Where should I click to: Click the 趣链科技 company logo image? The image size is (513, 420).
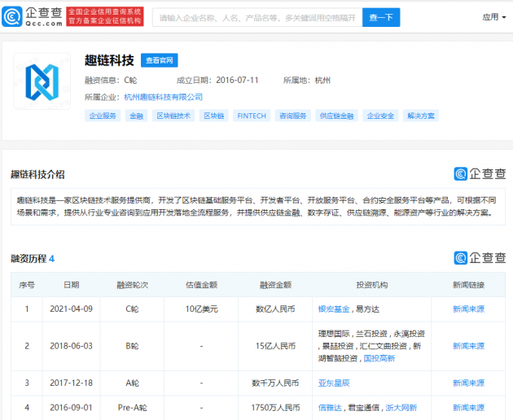coord(42,81)
